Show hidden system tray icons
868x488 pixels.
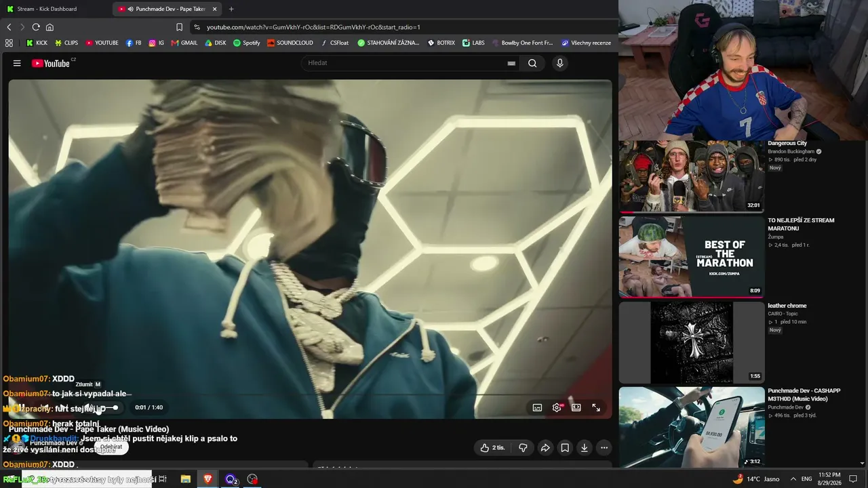pyautogui.click(x=793, y=479)
